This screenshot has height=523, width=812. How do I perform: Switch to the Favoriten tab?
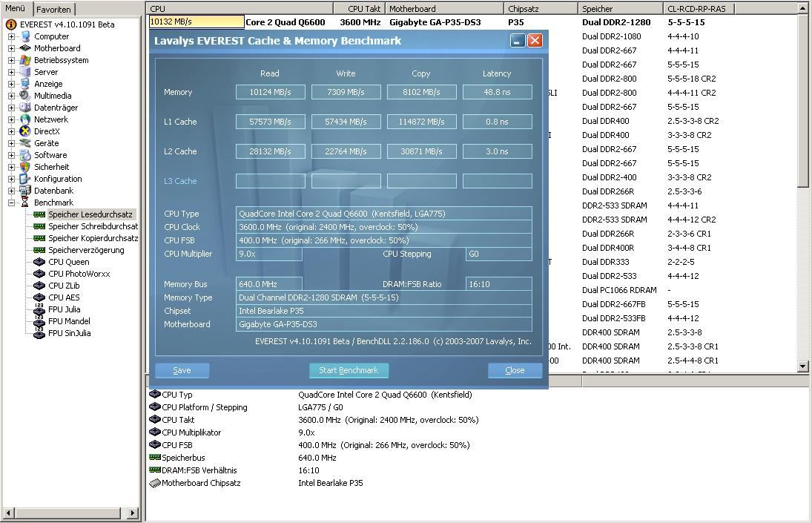point(54,10)
